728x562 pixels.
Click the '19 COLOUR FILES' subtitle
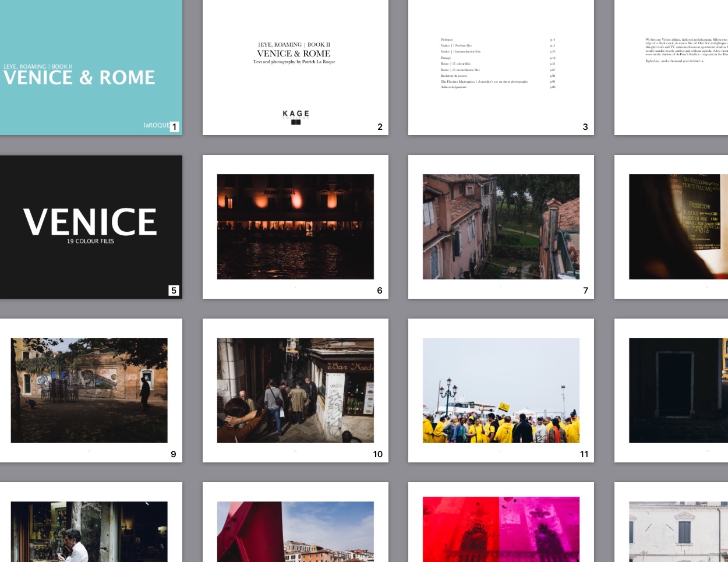tap(90, 241)
